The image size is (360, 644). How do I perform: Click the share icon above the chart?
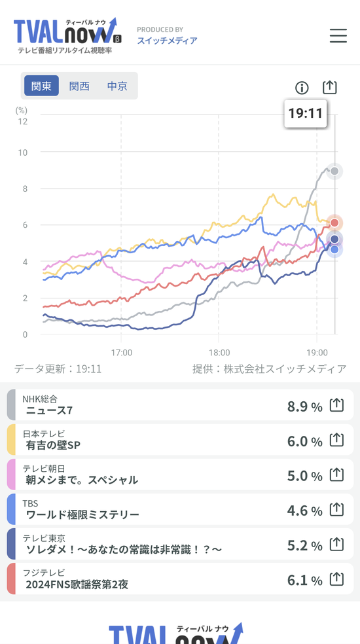(x=330, y=87)
